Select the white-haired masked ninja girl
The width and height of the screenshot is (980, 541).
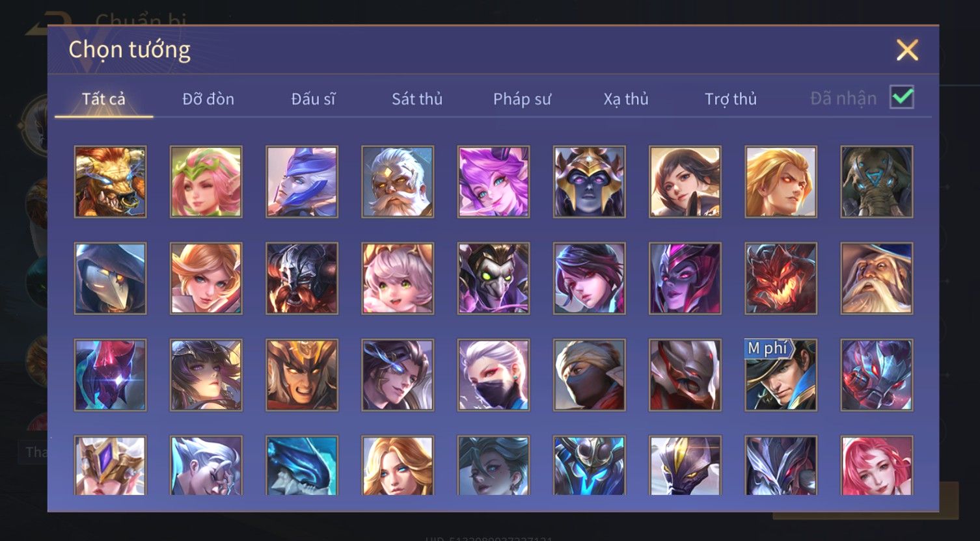coord(493,375)
